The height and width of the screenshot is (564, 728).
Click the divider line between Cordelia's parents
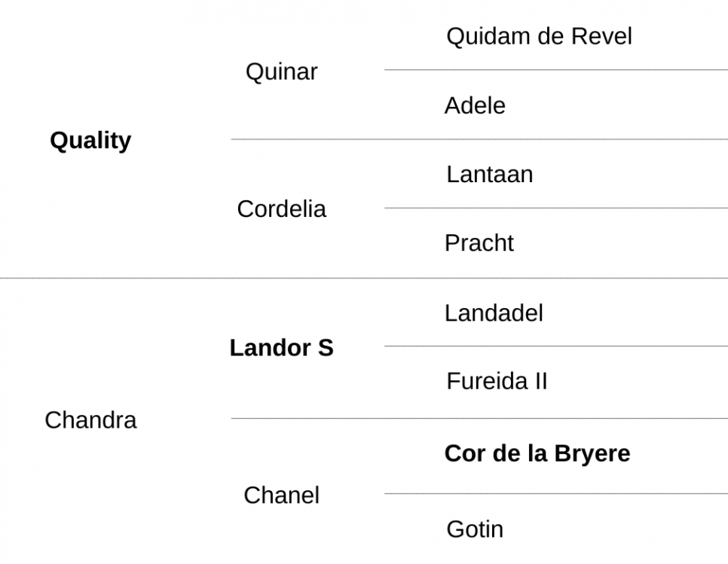click(x=555, y=208)
